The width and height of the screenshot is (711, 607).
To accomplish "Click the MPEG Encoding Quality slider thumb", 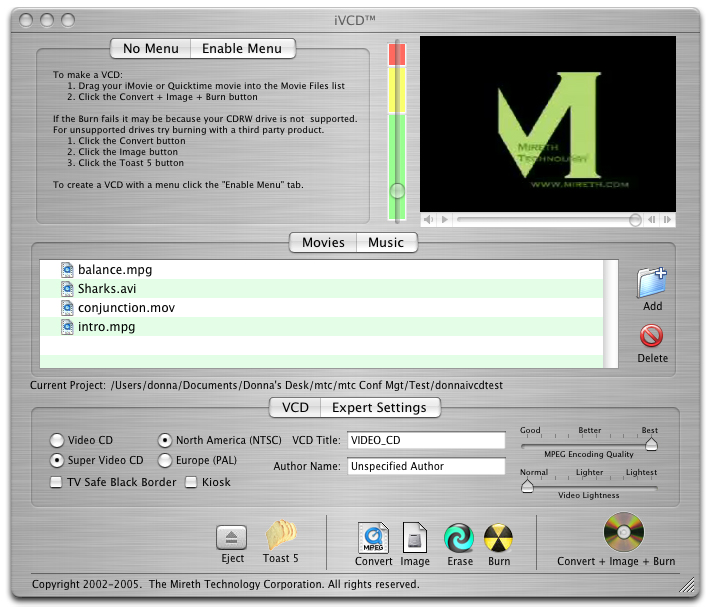I will coord(651,444).
